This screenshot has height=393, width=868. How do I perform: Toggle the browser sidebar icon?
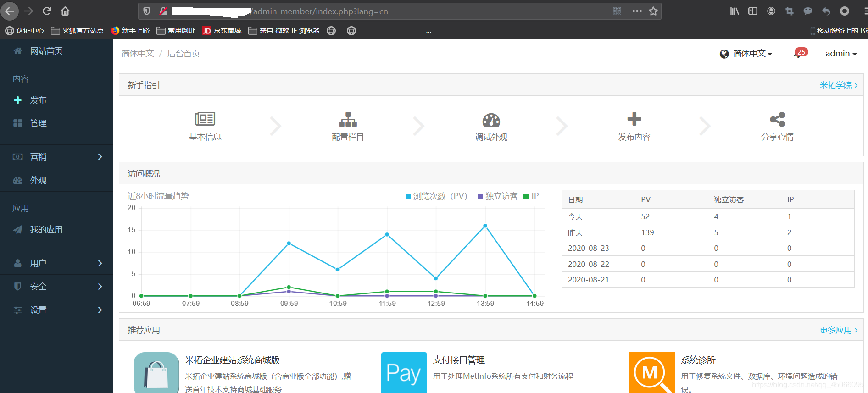[753, 11]
